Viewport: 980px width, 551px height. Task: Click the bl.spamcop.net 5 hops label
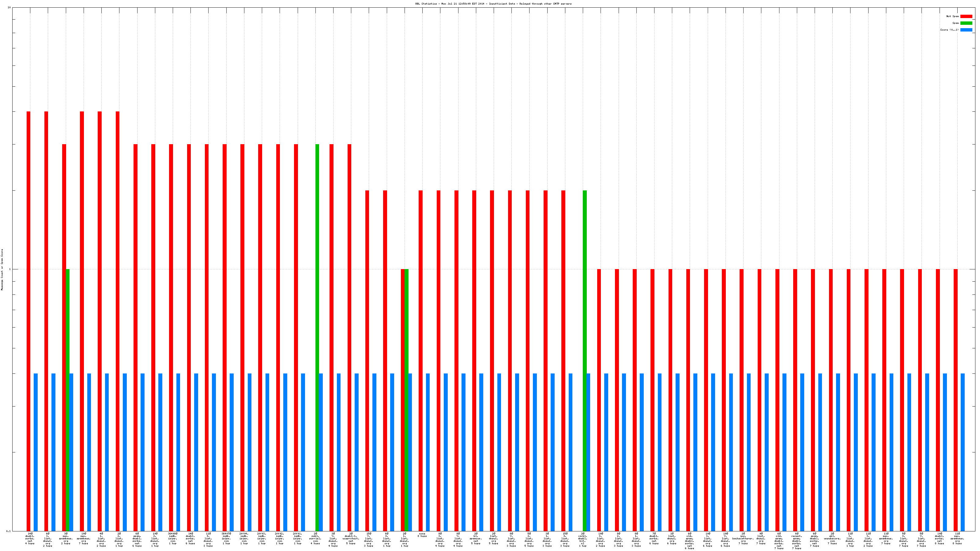coord(476,538)
